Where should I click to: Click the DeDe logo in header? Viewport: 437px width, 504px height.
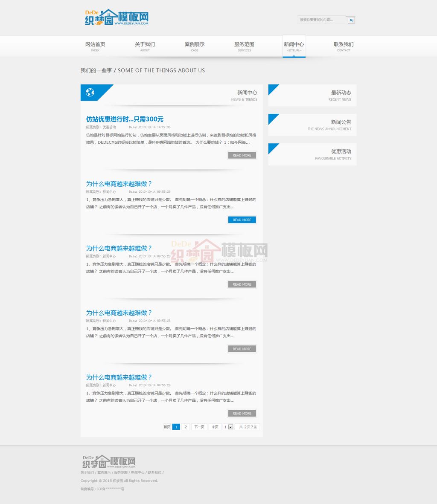click(x=117, y=17)
